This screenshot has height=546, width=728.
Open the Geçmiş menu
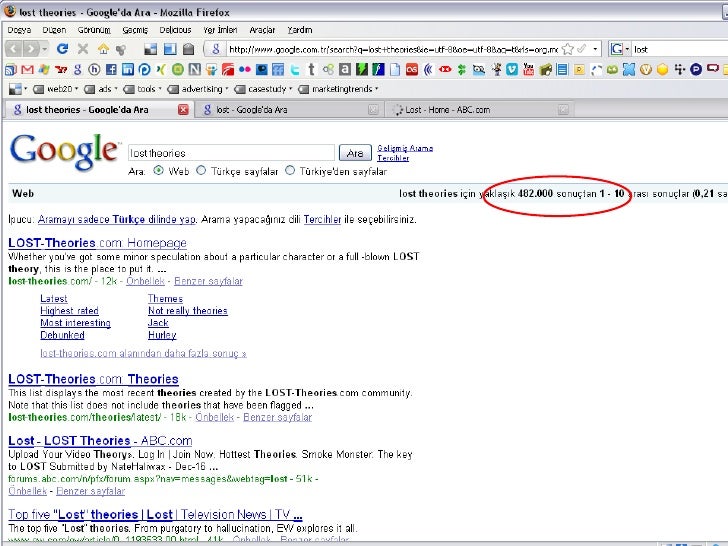coord(135,30)
